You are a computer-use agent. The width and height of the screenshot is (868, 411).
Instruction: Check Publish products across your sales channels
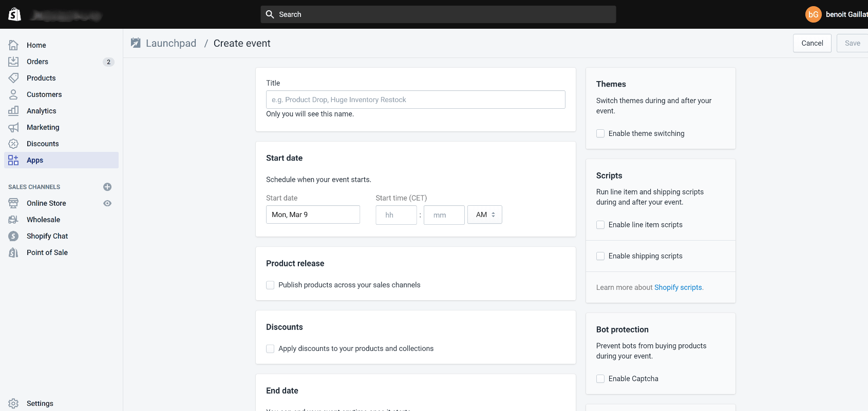pyautogui.click(x=270, y=285)
